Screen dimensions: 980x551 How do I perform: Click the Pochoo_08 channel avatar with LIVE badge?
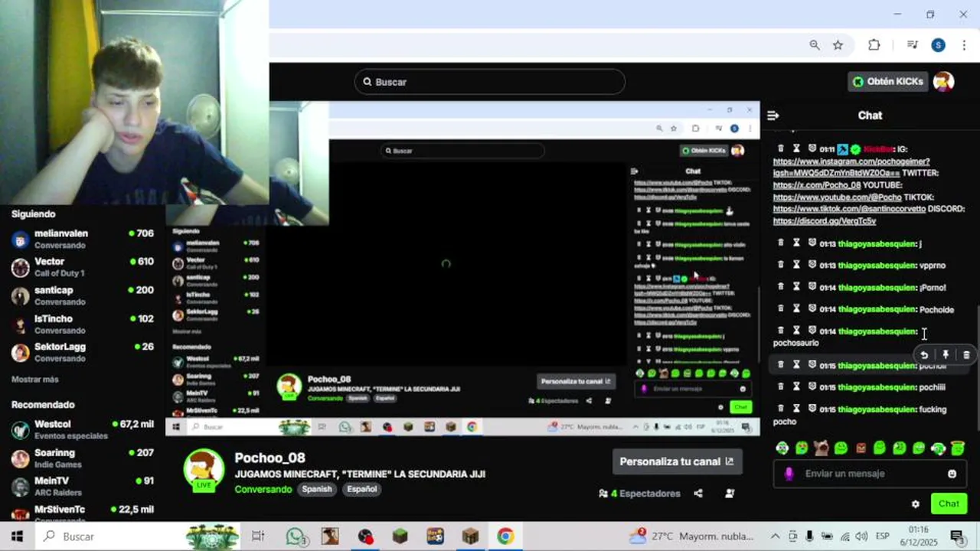(204, 468)
